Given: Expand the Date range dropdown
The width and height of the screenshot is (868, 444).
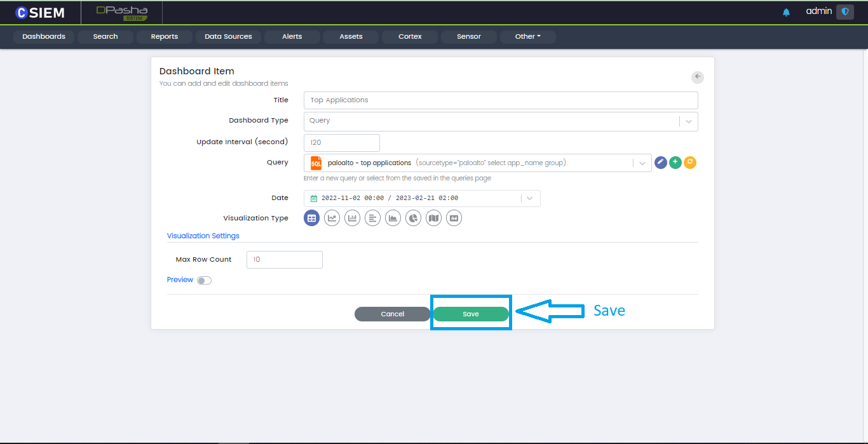Looking at the screenshot, I should 530,198.
